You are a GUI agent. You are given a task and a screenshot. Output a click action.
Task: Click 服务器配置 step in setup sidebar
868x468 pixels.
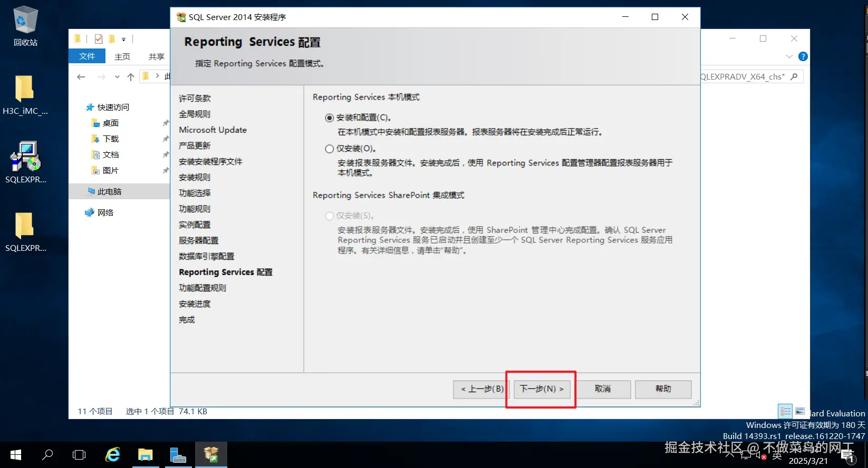198,240
